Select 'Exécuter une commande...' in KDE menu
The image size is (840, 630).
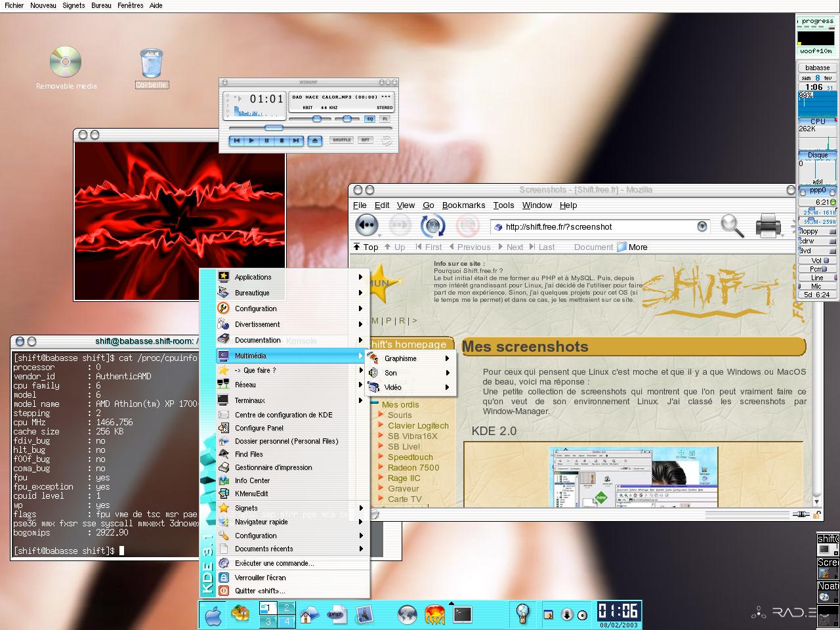coord(274,563)
